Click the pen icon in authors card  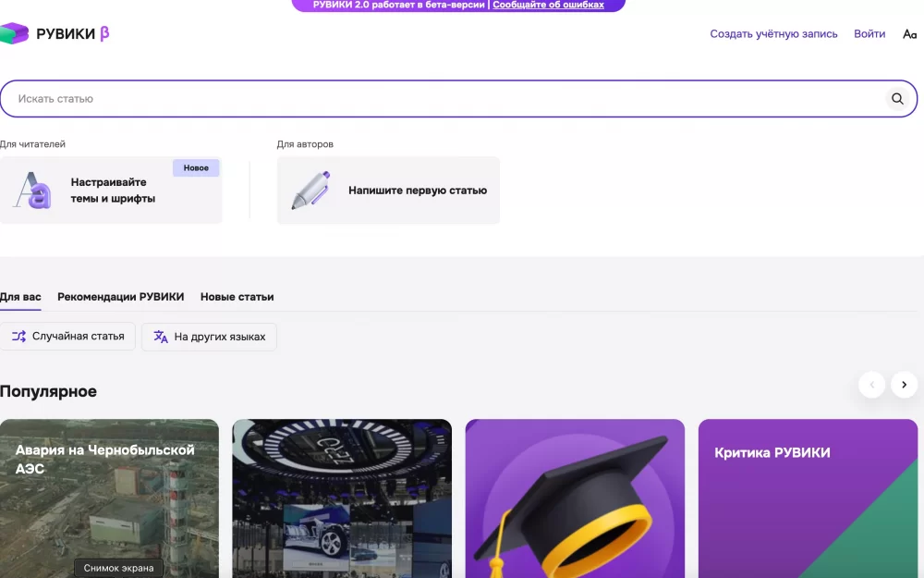(x=310, y=191)
